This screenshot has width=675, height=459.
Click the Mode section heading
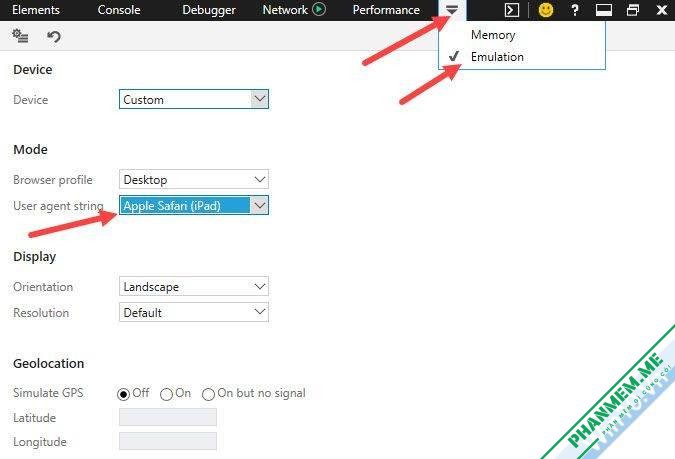[30, 149]
